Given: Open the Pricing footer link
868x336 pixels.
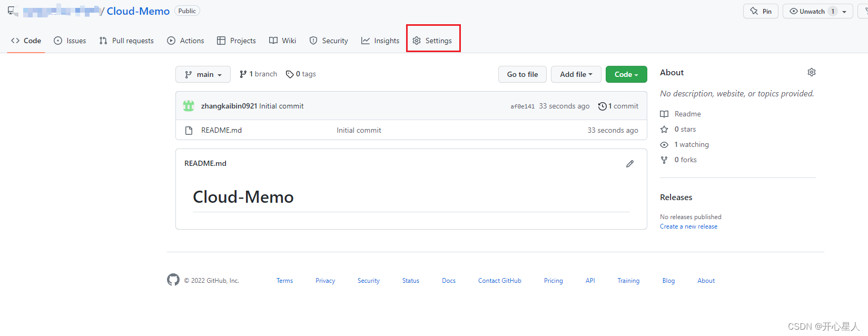Looking at the screenshot, I should [554, 281].
